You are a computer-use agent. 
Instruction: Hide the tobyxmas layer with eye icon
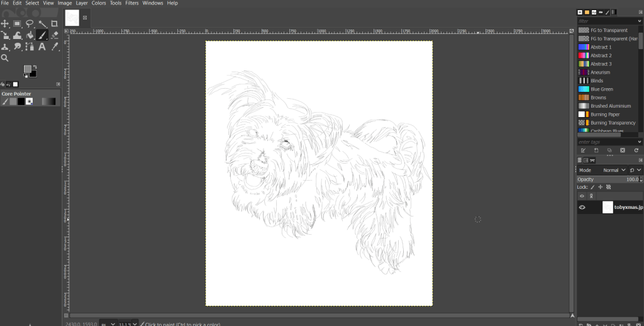(x=582, y=207)
